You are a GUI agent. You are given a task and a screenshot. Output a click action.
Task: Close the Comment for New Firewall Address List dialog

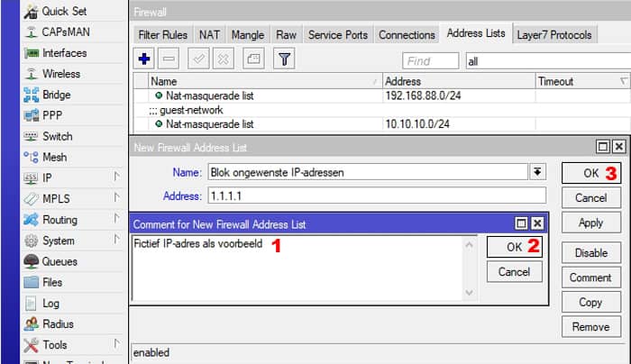(x=537, y=223)
